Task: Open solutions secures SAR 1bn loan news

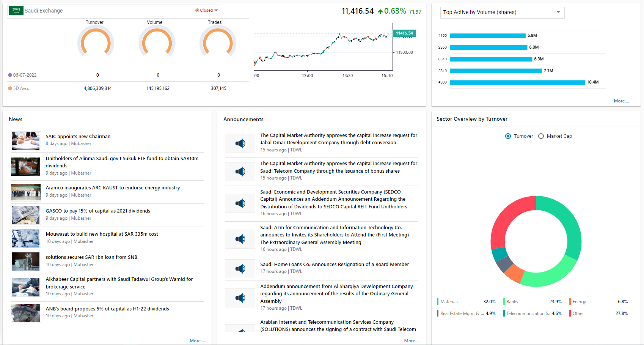Action: pyautogui.click(x=91, y=257)
